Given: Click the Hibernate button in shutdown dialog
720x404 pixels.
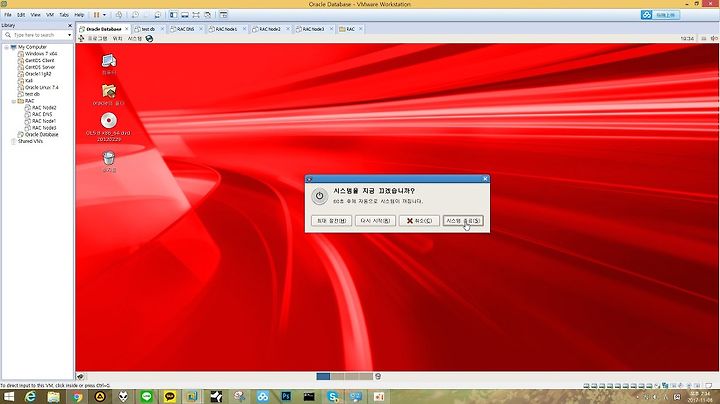Looking at the screenshot, I should pos(332,221).
